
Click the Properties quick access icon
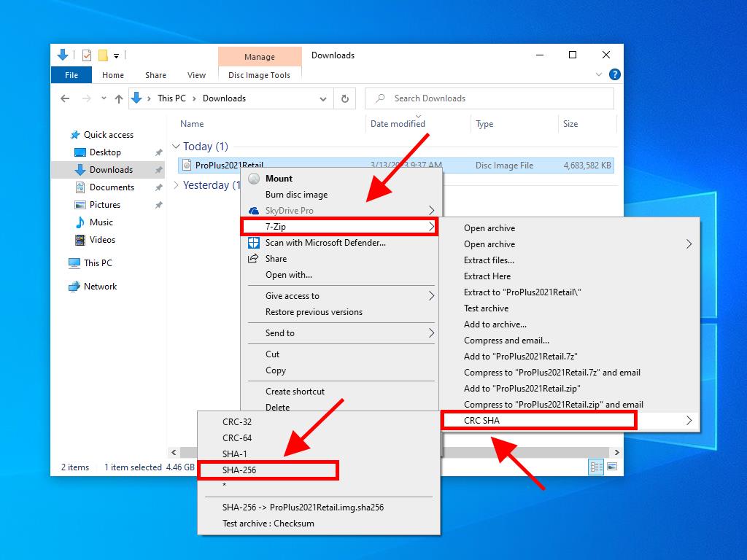coord(87,55)
